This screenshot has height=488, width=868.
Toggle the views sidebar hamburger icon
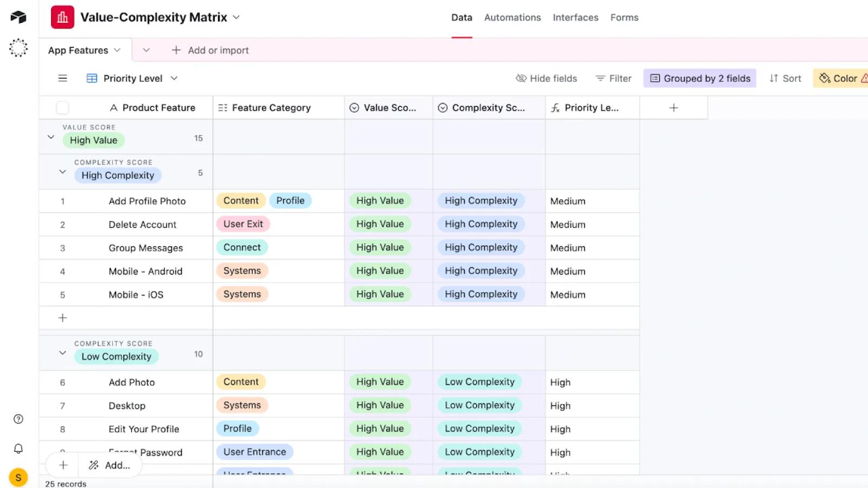pos(63,78)
